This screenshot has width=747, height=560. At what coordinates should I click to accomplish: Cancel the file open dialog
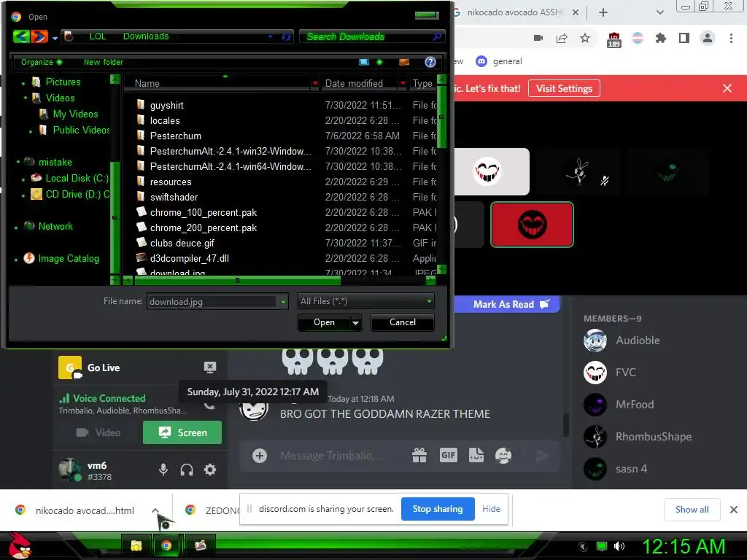403,322
